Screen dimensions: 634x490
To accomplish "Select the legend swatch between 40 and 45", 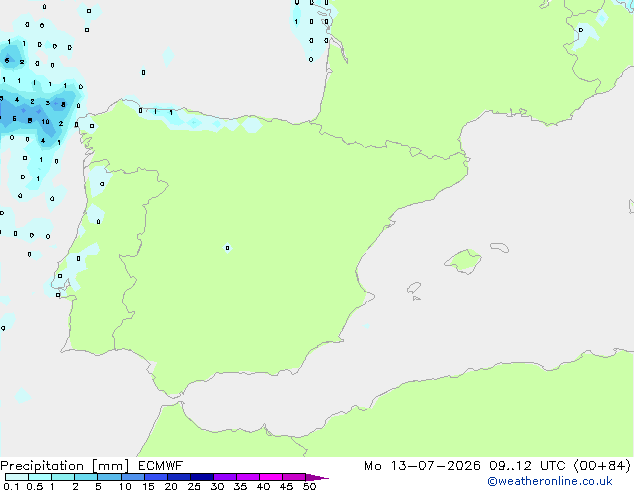I will [x=271, y=477].
